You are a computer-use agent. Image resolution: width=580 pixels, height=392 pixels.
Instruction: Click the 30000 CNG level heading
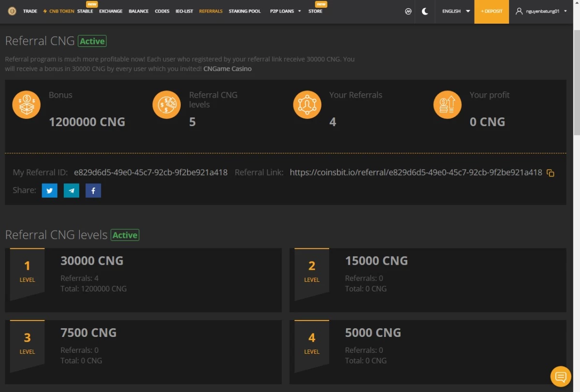click(x=92, y=261)
